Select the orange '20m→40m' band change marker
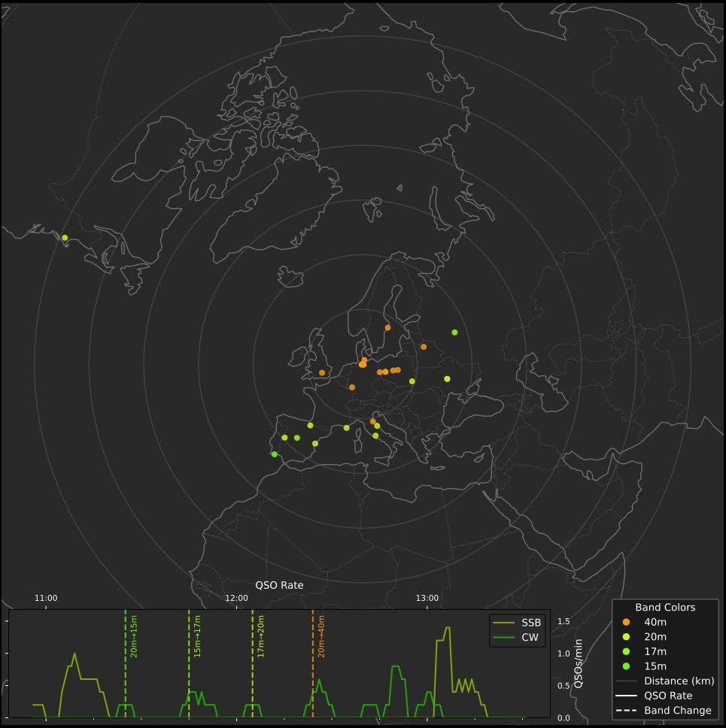 (321, 636)
